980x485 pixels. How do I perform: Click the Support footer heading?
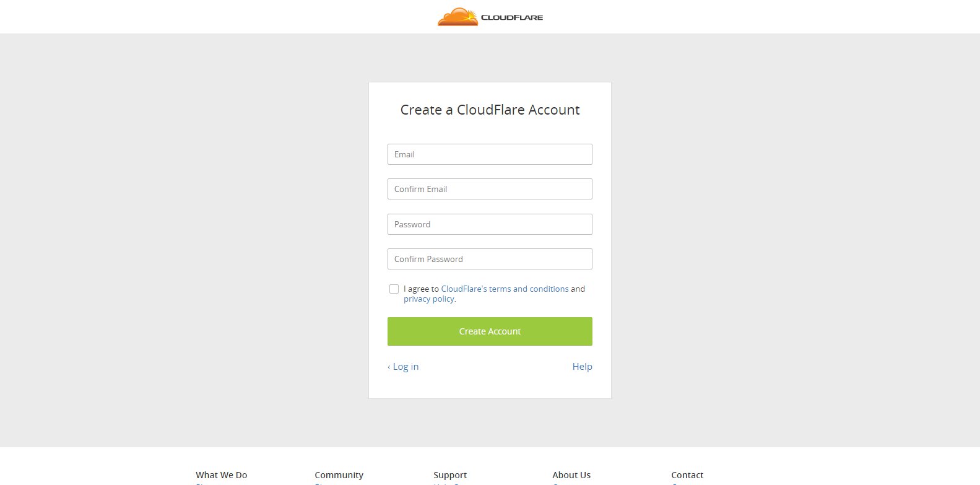(450, 475)
